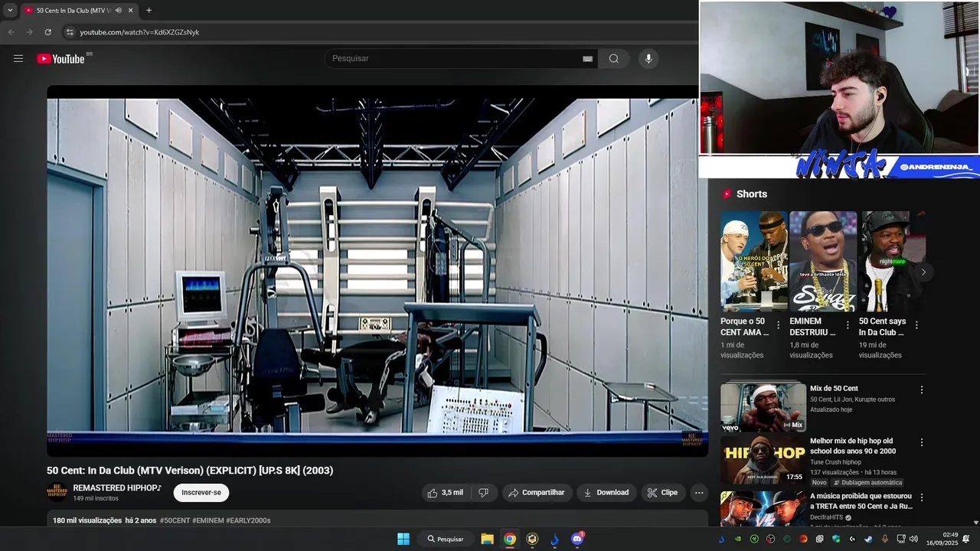Open File Explorer from taskbar
The image size is (980, 551).
pyautogui.click(x=487, y=539)
